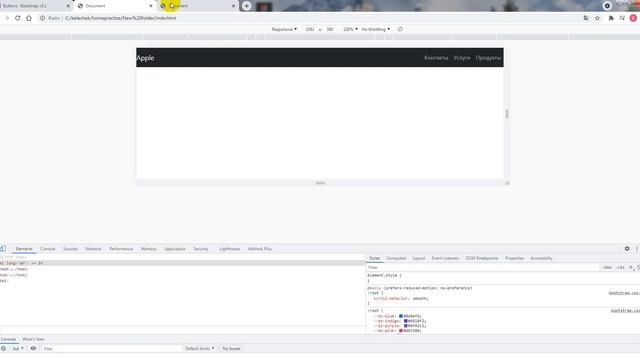Open the --bs-pink color swatch
The image size is (640, 360).
(x=401, y=331)
